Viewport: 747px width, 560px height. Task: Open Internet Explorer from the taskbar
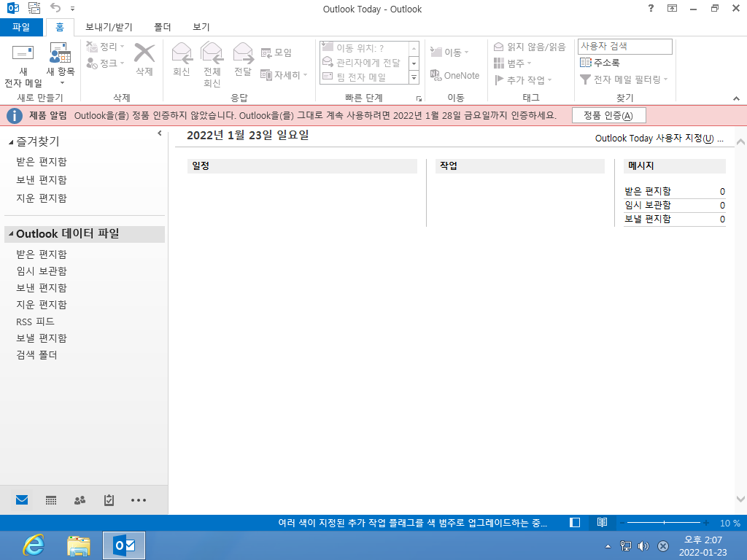click(x=34, y=545)
